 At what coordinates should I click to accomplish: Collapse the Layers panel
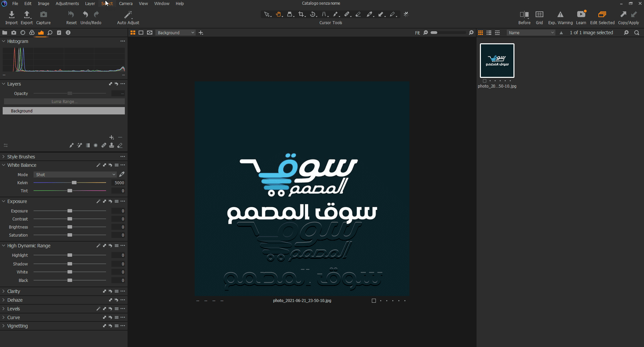click(x=4, y=84)
